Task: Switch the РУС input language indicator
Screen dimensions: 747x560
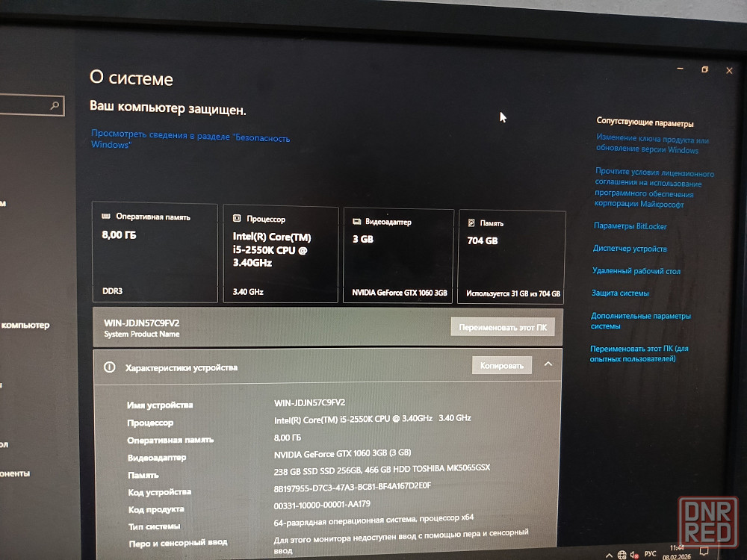Action: [x=651, y=554]
